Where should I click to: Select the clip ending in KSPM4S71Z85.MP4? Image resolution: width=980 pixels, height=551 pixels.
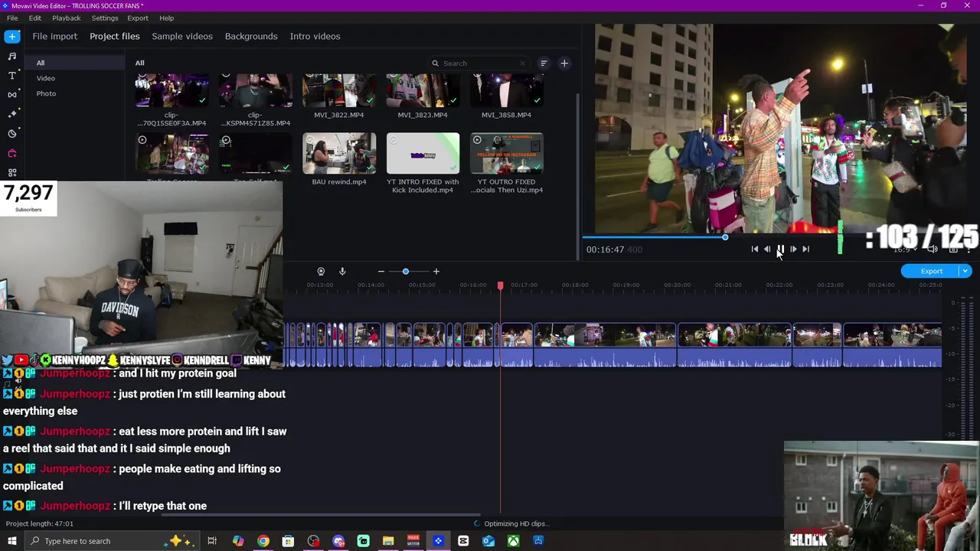coord(255,91)
